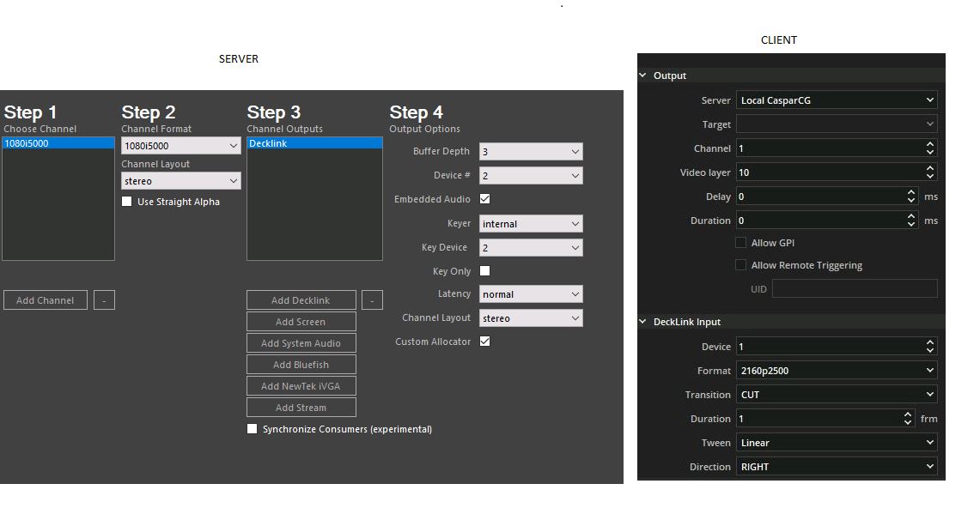Open the Buffer Depth dropdown
980x508 pixels.
pyautogui.click(x=531, y=152)
